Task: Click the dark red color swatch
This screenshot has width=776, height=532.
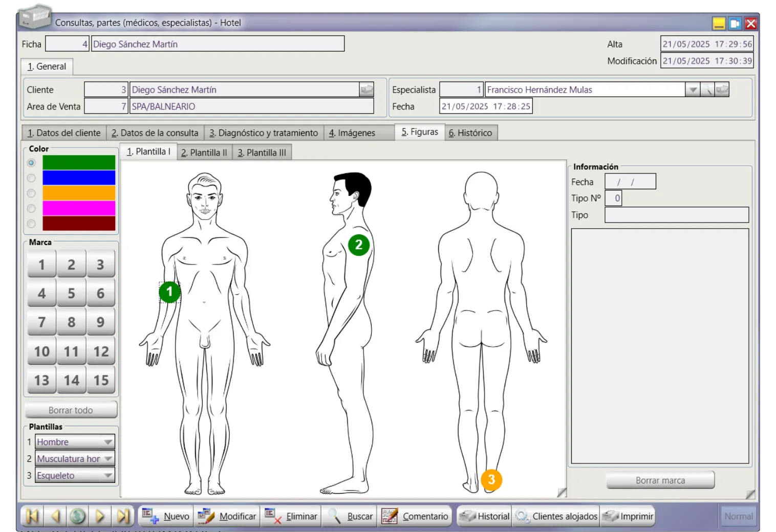Action: click(79, 224)
